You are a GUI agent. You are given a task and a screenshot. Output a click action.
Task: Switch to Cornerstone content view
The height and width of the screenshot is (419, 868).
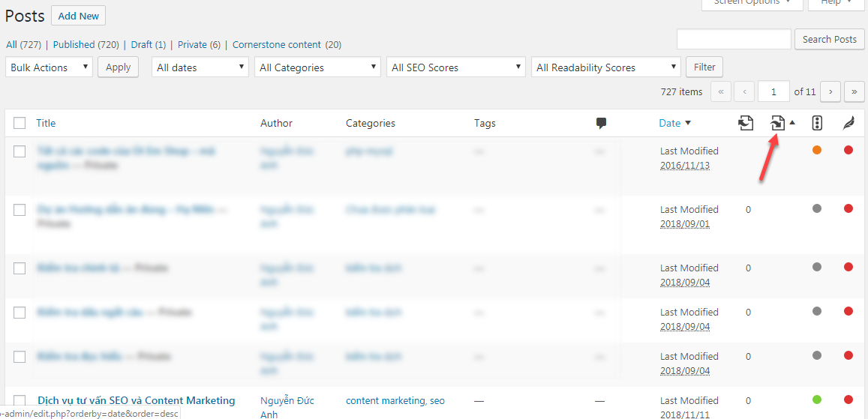276,45
